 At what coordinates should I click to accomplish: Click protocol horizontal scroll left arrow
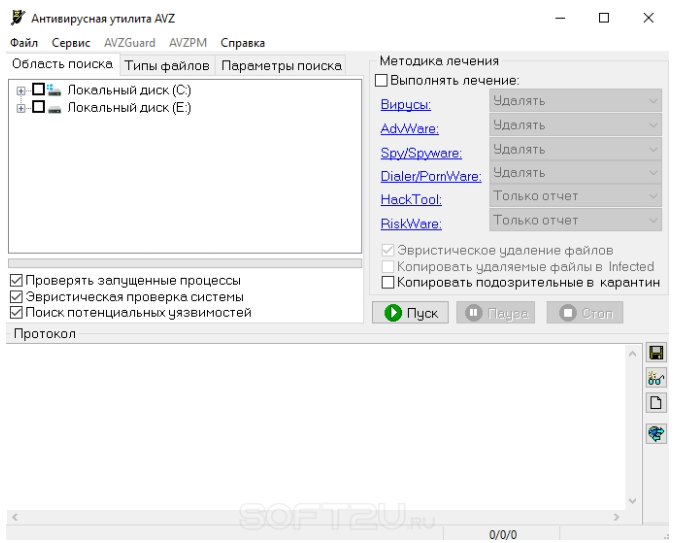[x=15, y=517]
